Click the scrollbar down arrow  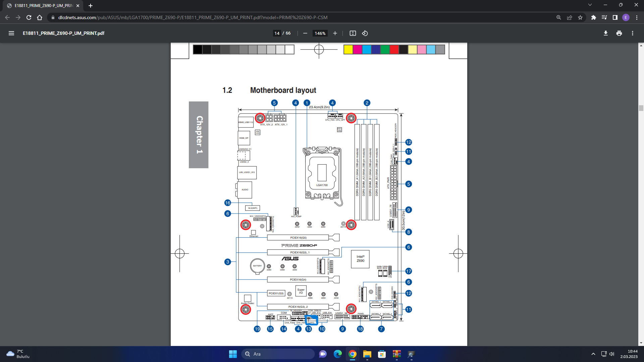[x=641, y=343]
